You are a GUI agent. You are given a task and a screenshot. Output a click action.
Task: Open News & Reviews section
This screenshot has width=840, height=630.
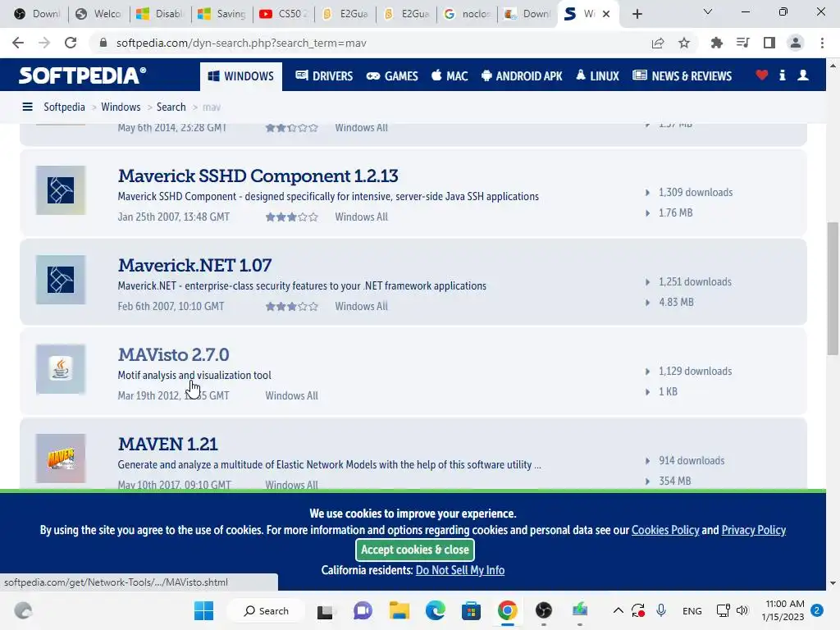682,76
